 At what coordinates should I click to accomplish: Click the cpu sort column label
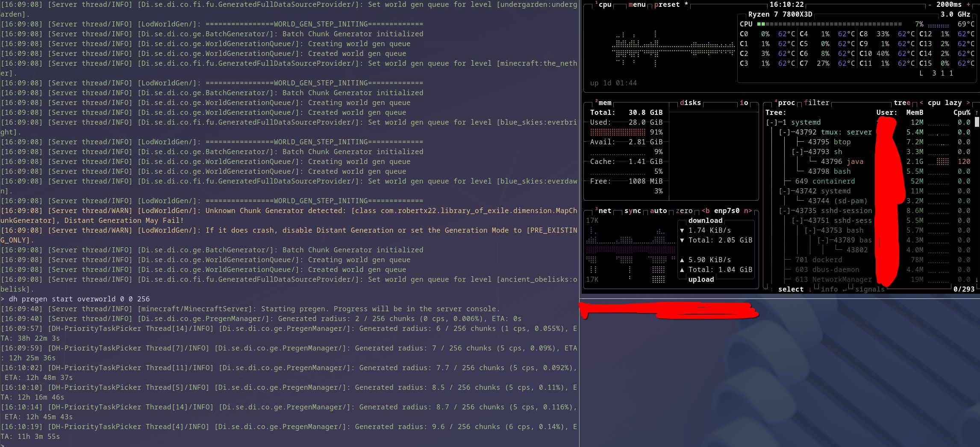(x=934, y=102)
